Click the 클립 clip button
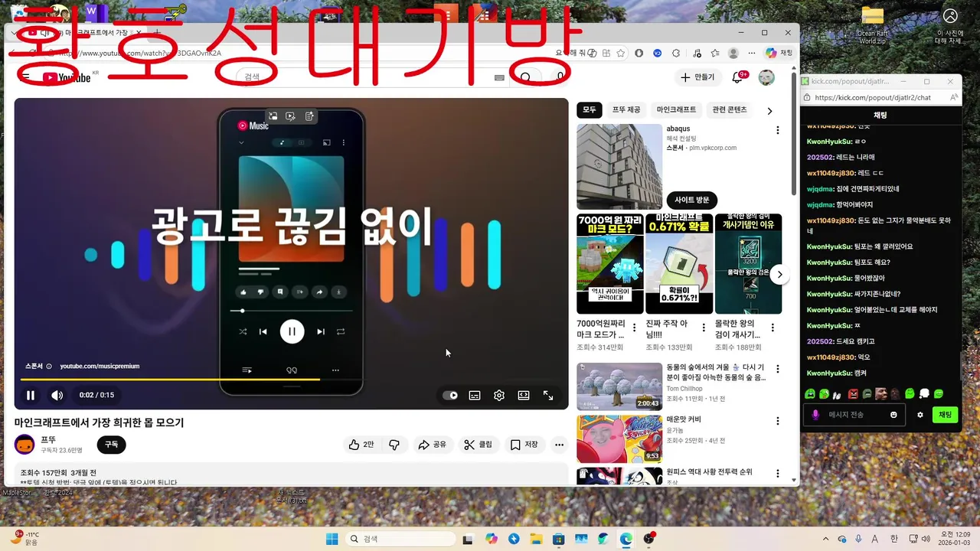This screenshot has width=980, height=551. pos(479,445)
